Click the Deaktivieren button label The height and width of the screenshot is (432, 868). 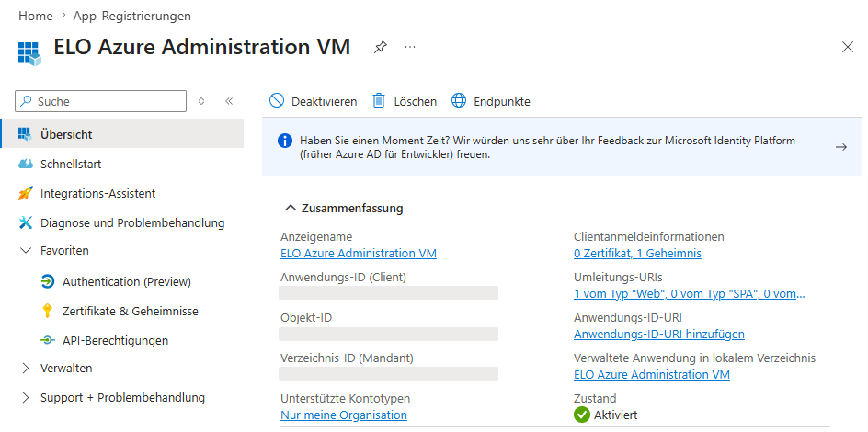(325, 101)
